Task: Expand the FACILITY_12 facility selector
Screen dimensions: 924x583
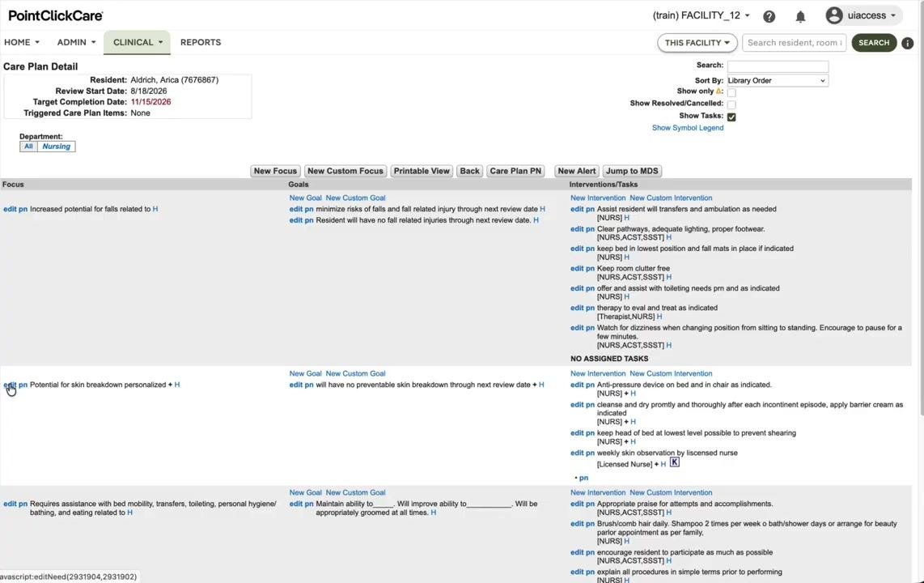Action: tap(701, 16)
